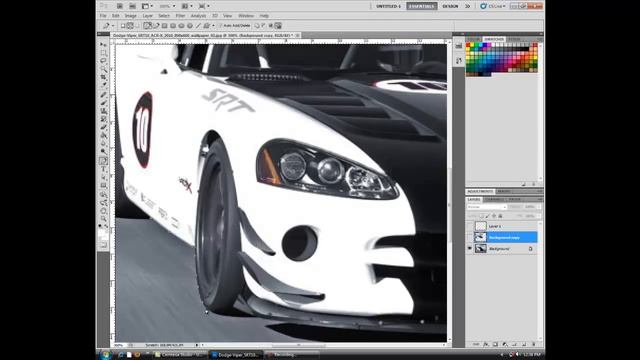Toggle visibility of Layer 1
The image size is (640, 360).
coord(469,226)
